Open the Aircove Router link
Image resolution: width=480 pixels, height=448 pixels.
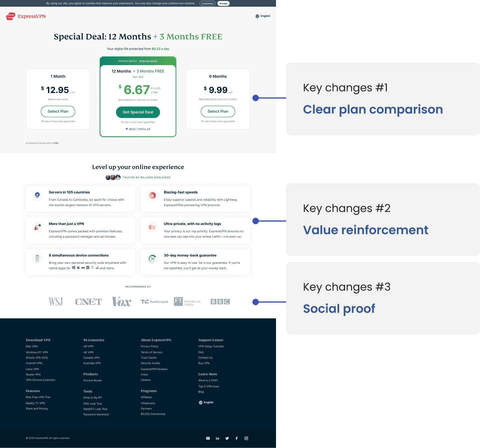click(93, 380)
